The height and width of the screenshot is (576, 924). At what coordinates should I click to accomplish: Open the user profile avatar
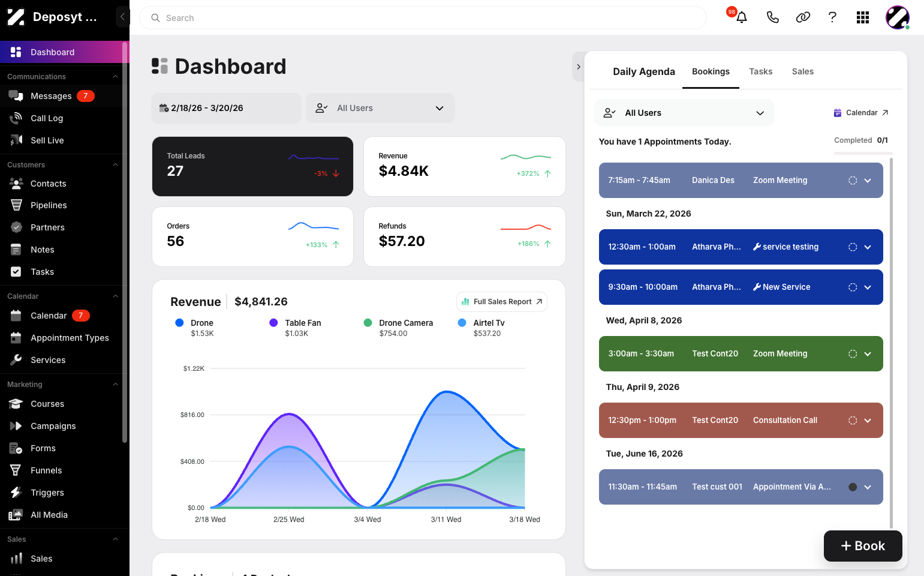(898, 17)
